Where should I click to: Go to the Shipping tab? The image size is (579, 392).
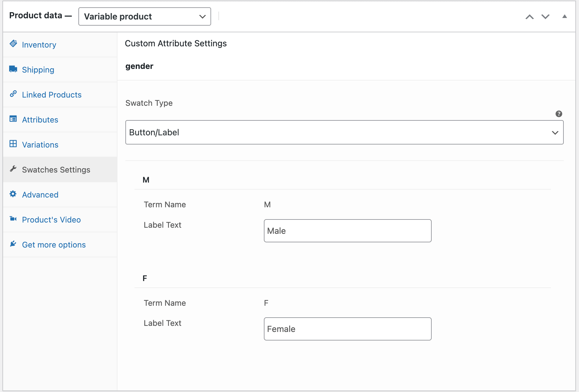click(38, 70)
